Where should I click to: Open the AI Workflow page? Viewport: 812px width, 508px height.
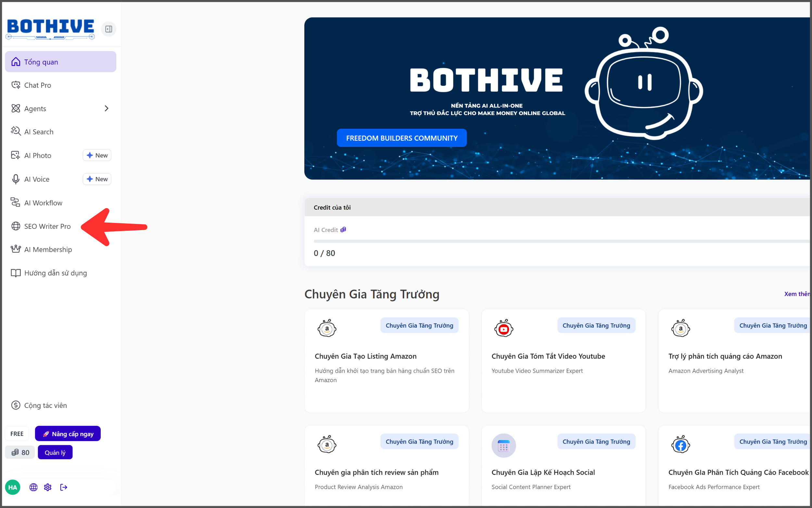60,203
